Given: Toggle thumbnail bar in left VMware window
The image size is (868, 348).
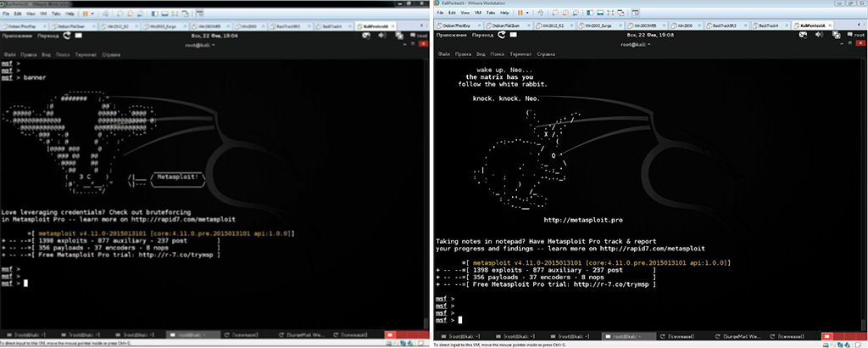Looking at the screenshot, I should pos(164,14).
